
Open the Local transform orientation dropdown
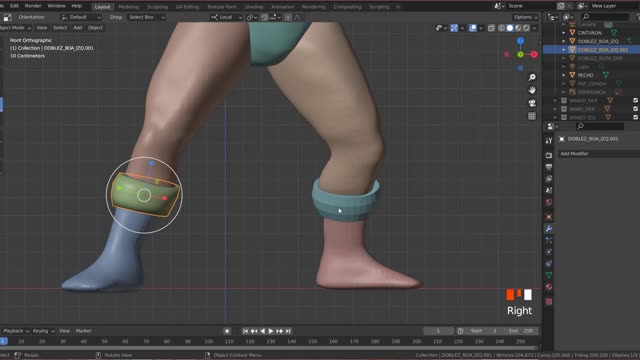(x=227, y=17)
